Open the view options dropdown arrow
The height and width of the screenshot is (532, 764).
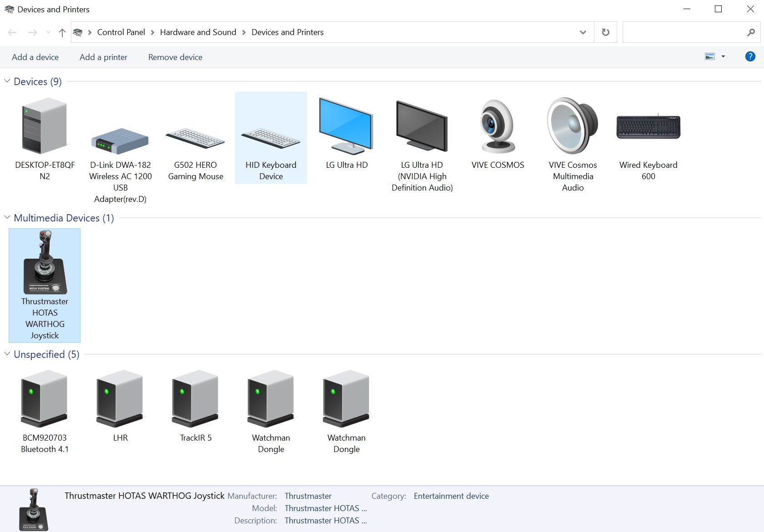coord(723,56)
